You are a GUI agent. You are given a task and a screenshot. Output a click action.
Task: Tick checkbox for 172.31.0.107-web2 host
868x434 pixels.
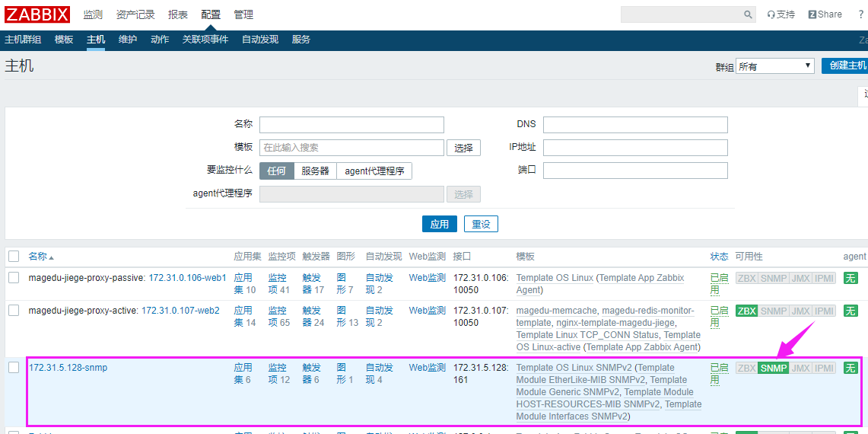click(14, 311)
